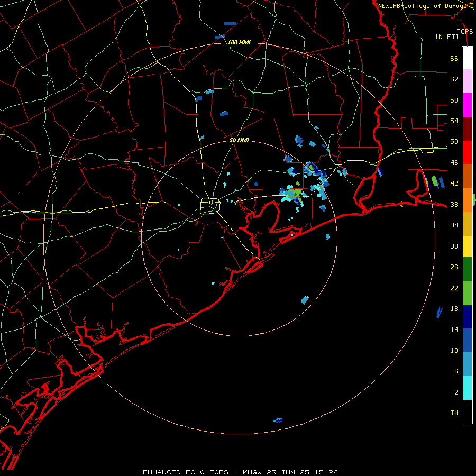476x476 pixels.
Task: Click the '23 JUN 25 15:26' timestamp
Action: 302,472
